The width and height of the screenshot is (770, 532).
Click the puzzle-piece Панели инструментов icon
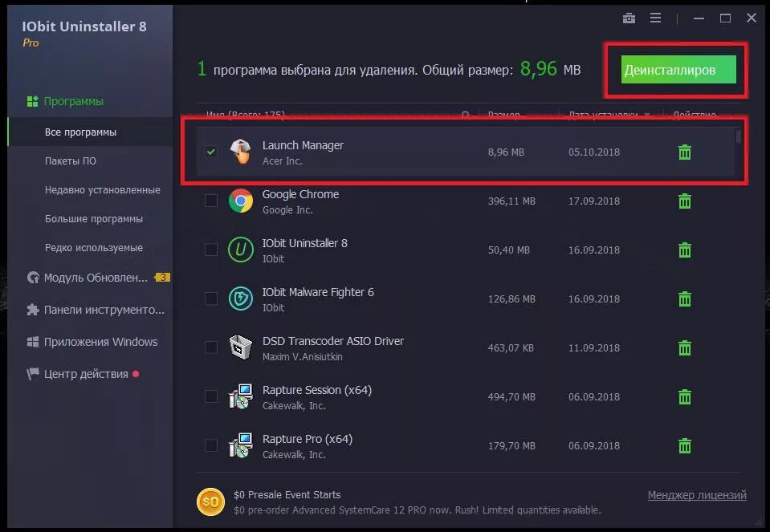[33, 310]
